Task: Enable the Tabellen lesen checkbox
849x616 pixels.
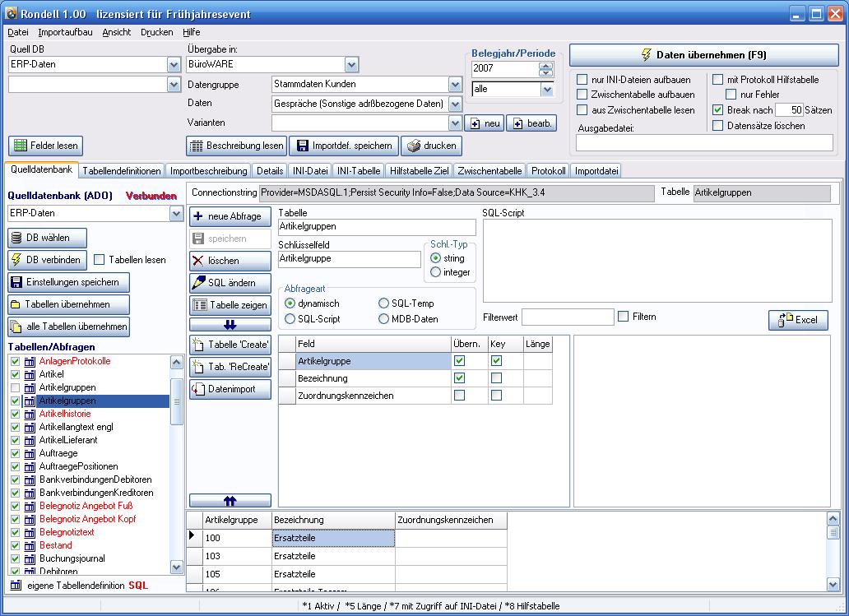Action: 100,260
